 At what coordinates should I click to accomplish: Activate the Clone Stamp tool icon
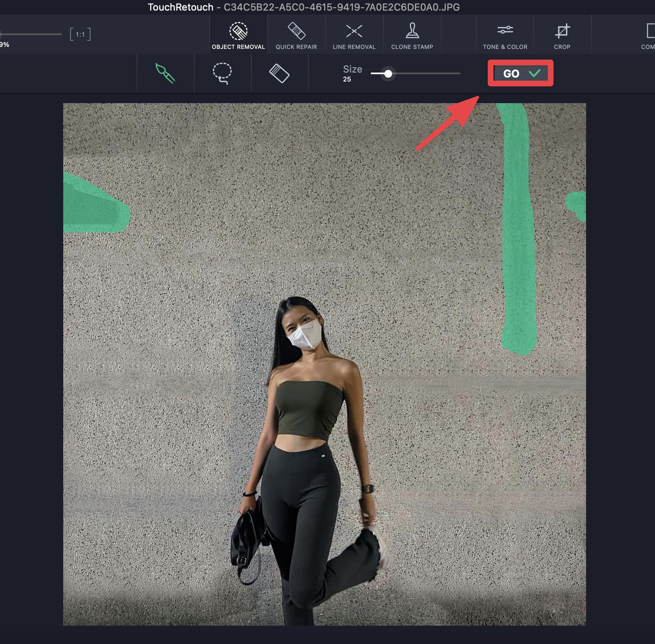[412, 31]
